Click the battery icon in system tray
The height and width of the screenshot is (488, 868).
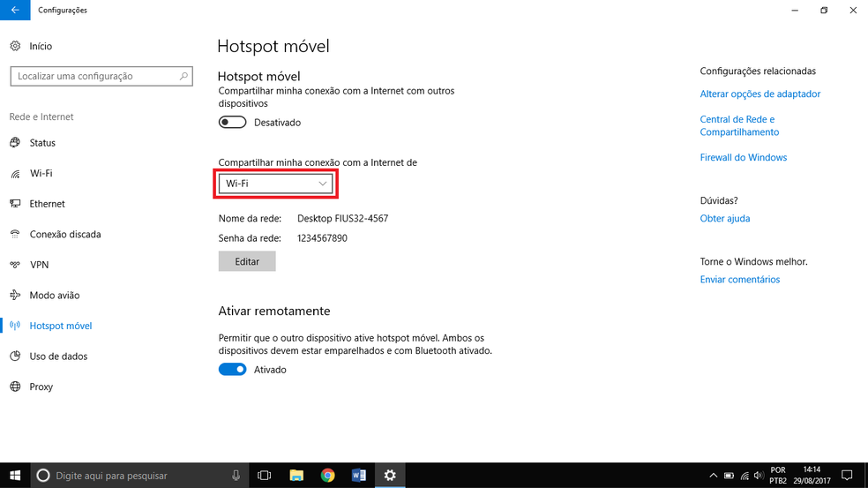(x=729, y=476)
